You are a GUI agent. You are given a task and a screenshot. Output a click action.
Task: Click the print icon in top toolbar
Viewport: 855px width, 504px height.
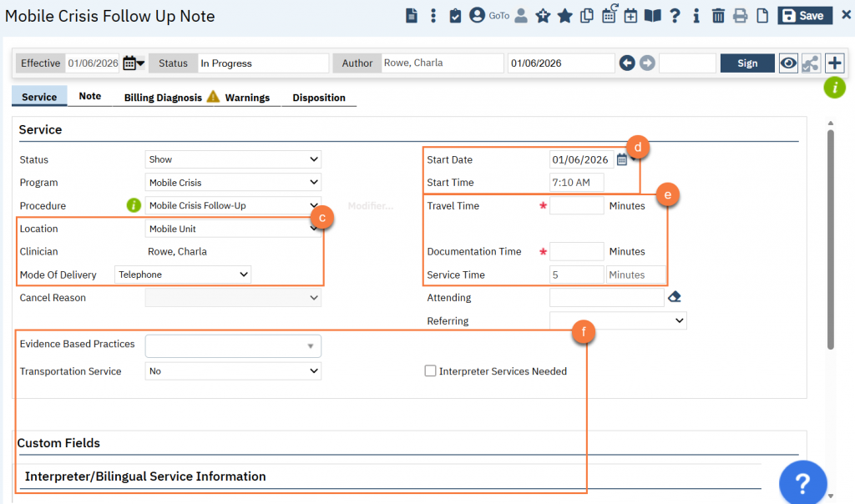tap(740, 16)
